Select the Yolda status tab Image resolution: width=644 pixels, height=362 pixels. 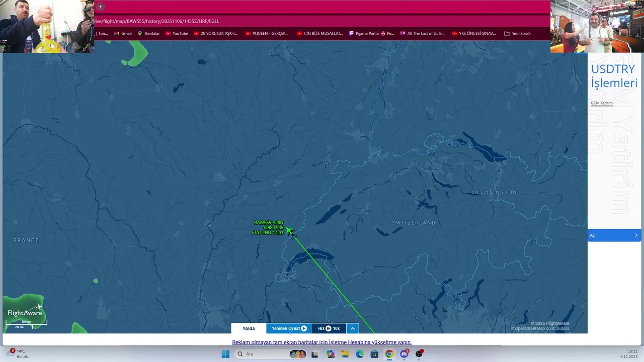click(x=249, y=328)
